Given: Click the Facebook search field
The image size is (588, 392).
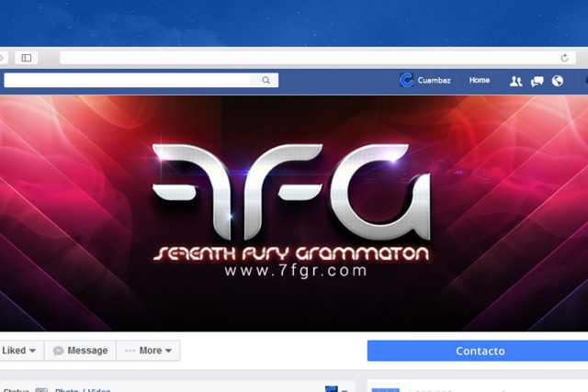Looking at the screenshot, I should coord(141,80).
